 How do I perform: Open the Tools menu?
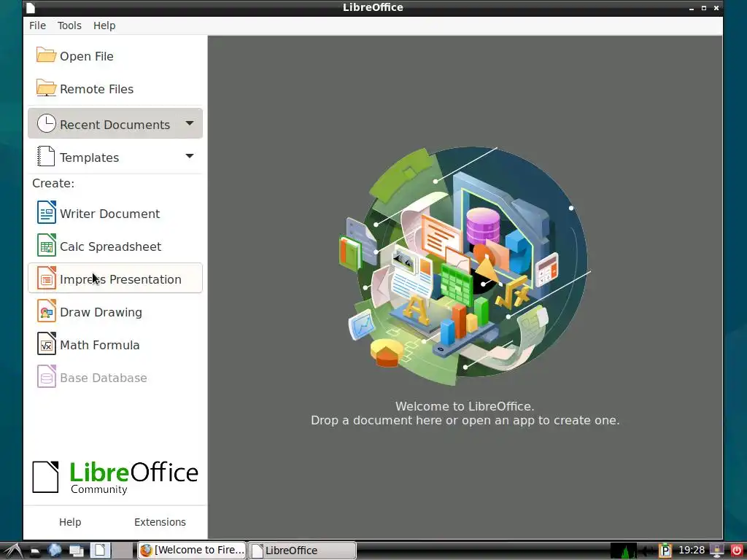69,26
